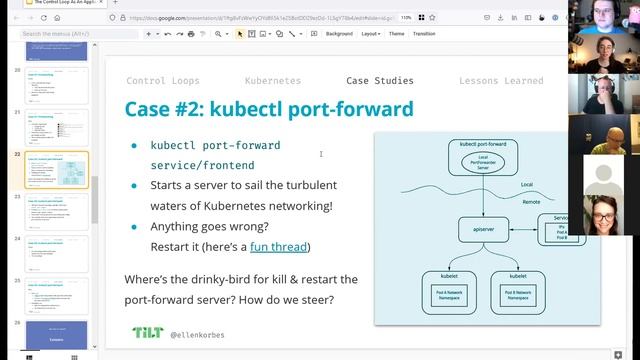The height and width of the screenshot is (360, 640).
Task: Open the zoom level dropdown arrow
Action: 227,34
